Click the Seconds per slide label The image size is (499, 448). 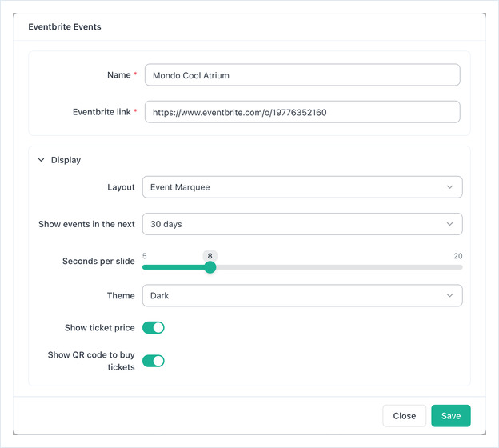(98, 261)
